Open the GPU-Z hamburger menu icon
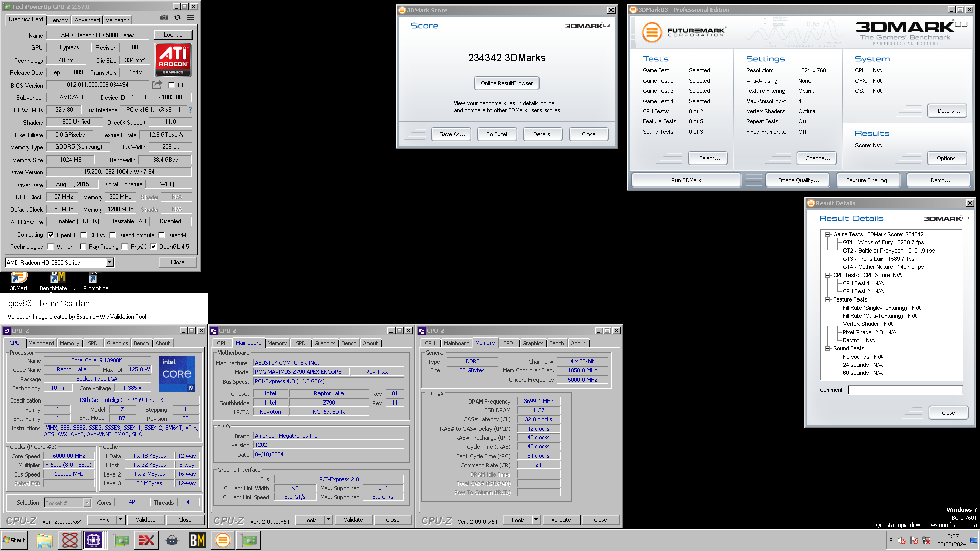The image size is (980, 551). [x=190, y=17]
